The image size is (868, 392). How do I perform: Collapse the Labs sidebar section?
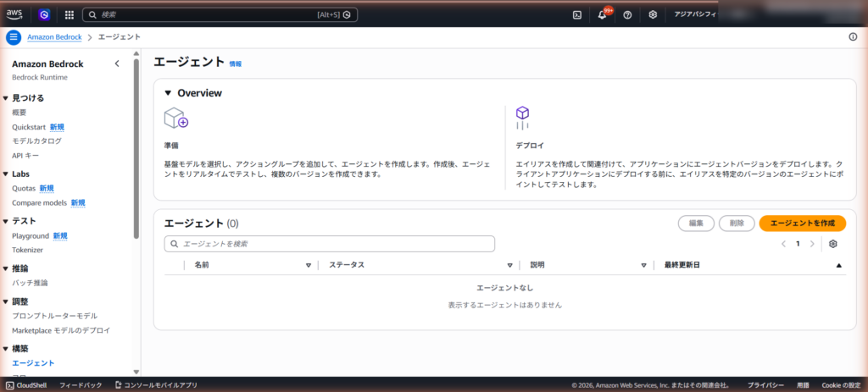6,174
